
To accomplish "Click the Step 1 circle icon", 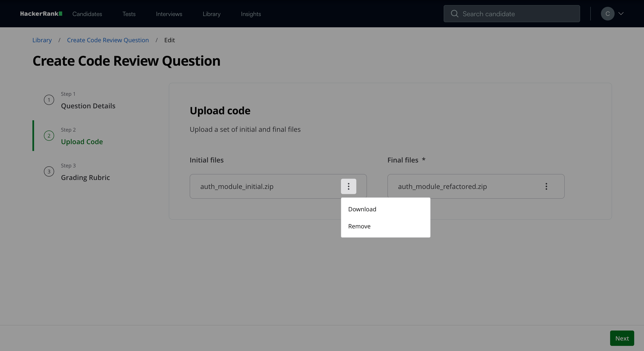I will click(x=49, y=100).
